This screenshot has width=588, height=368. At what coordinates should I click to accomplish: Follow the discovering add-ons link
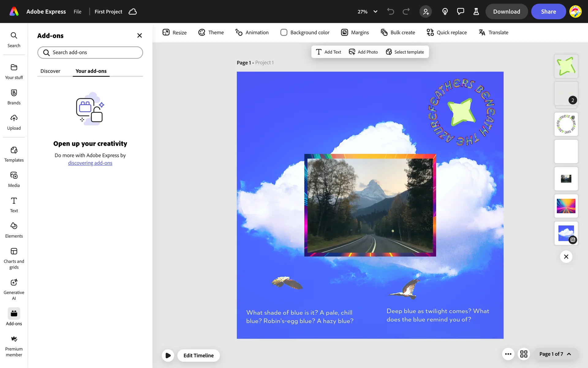coord(90,163)
